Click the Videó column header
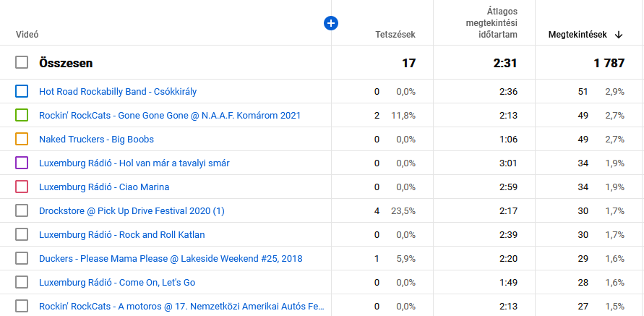The width and height of the screenshot is (644, 316). coord(27,35)
